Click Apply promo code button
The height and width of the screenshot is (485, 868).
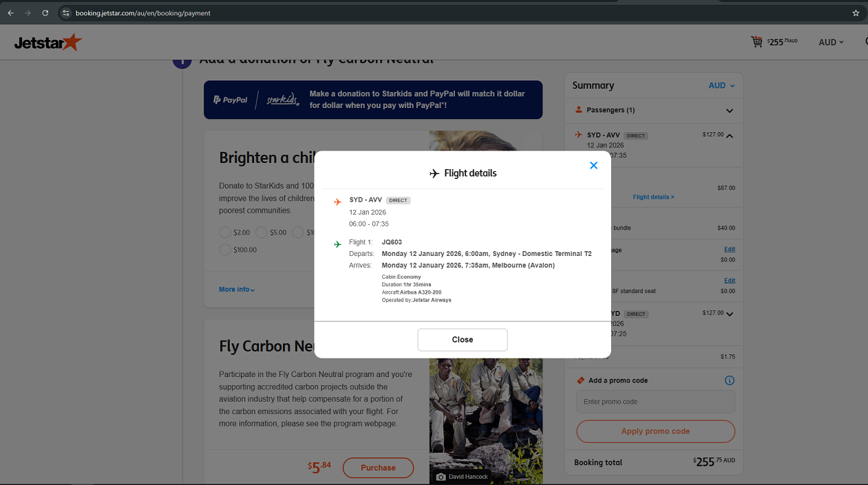655,431
